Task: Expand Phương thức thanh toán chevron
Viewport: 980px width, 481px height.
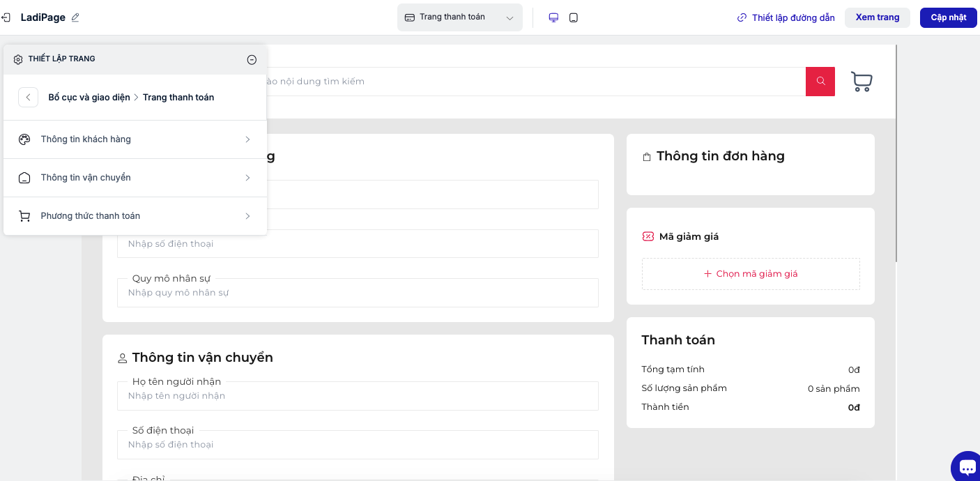Action: pyautogui.click(x=247, y=216)
